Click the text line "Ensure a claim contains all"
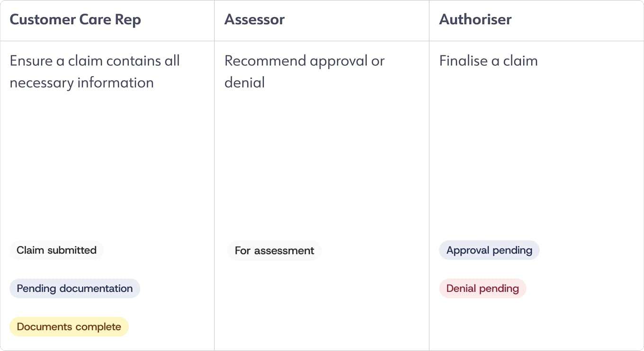Image resolution: width=644 pixels, height=351 pixels. pyautogui.click(x=95, y=61)
